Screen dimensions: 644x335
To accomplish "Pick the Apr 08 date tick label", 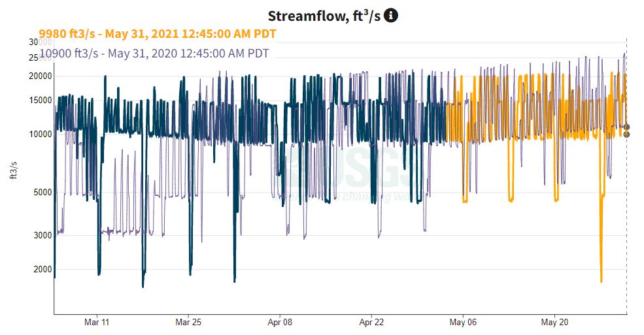I will [279, 323].
